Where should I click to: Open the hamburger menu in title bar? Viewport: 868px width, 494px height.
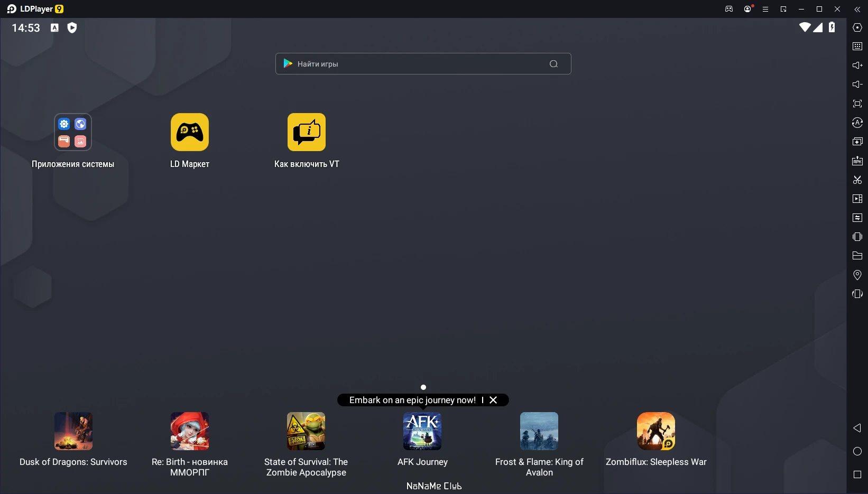pyautogui.click(x=765, y=9)
